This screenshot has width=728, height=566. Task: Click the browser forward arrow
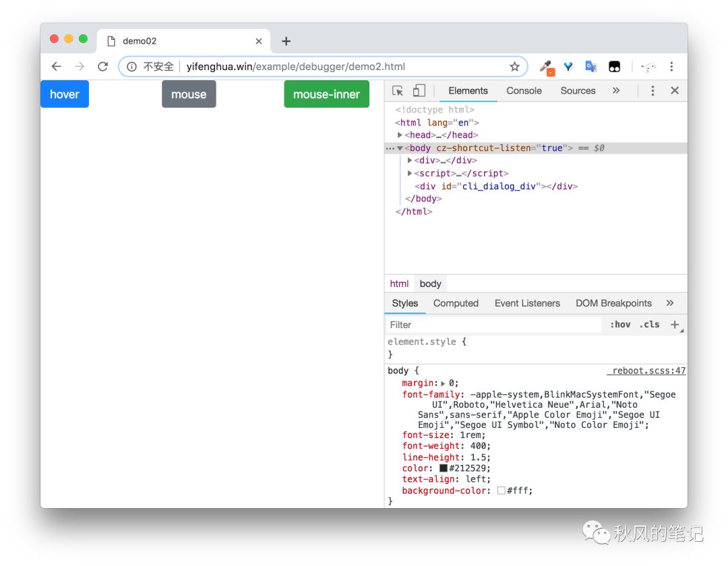pyautogui.click(x=80, y=66)
